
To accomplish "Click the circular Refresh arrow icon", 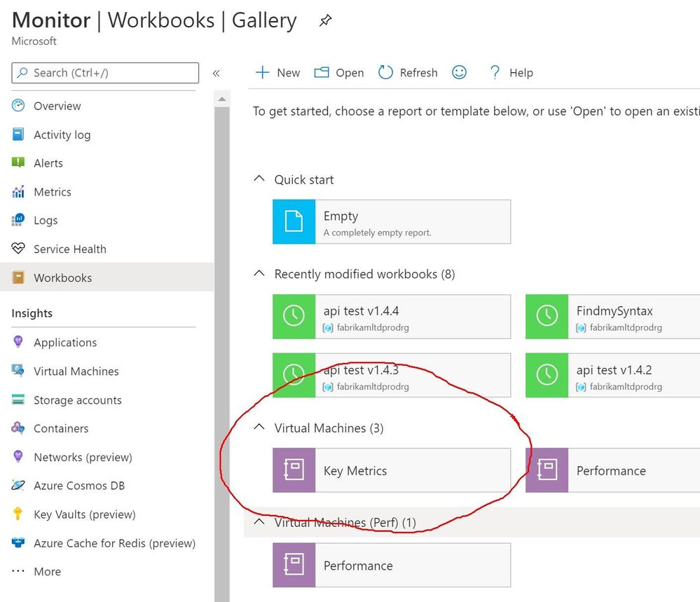I will (x=385, y=72).
